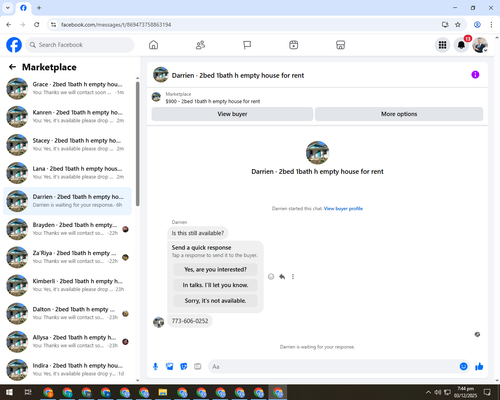Send quick reply 'Yes, are you interested?'
Screen dimensions: 500x400
(x=215, y=269)
